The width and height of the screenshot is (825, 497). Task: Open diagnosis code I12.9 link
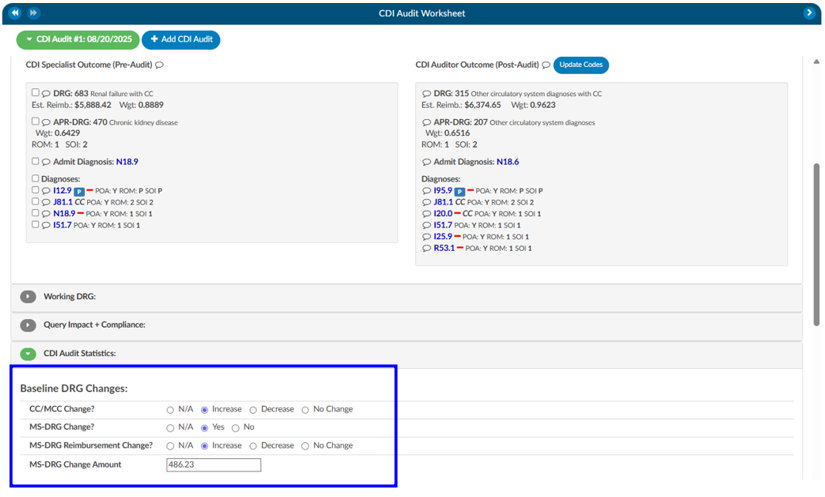pyautogui.click(x=62, y=190)
